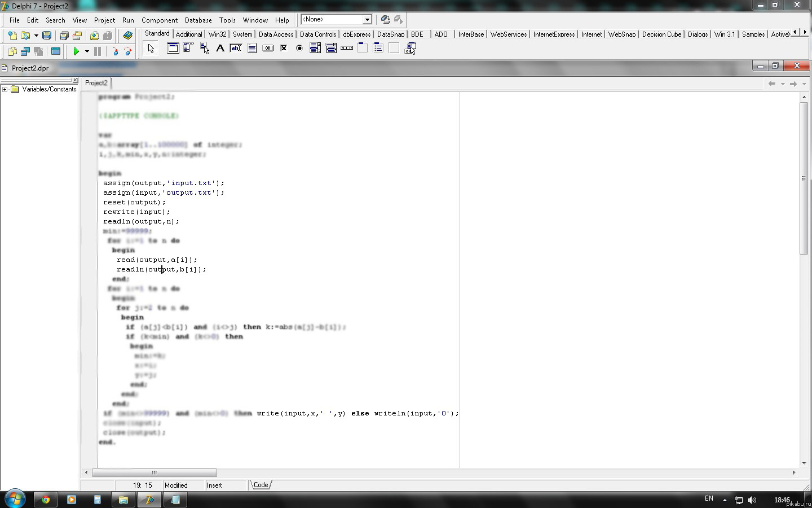The height and width of the screenshot is (508, 812).
Task: Pick the OK Button component
Action: pyautogui.click(x=268, y=49)
